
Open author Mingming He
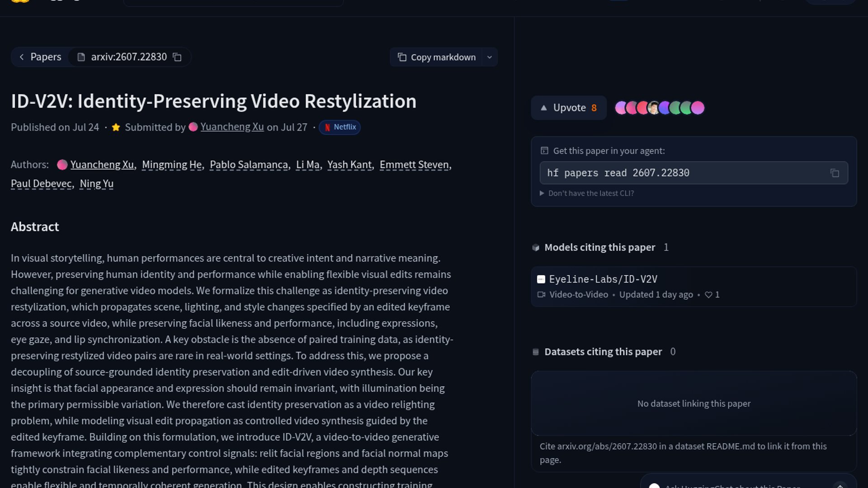coord(172,164)
